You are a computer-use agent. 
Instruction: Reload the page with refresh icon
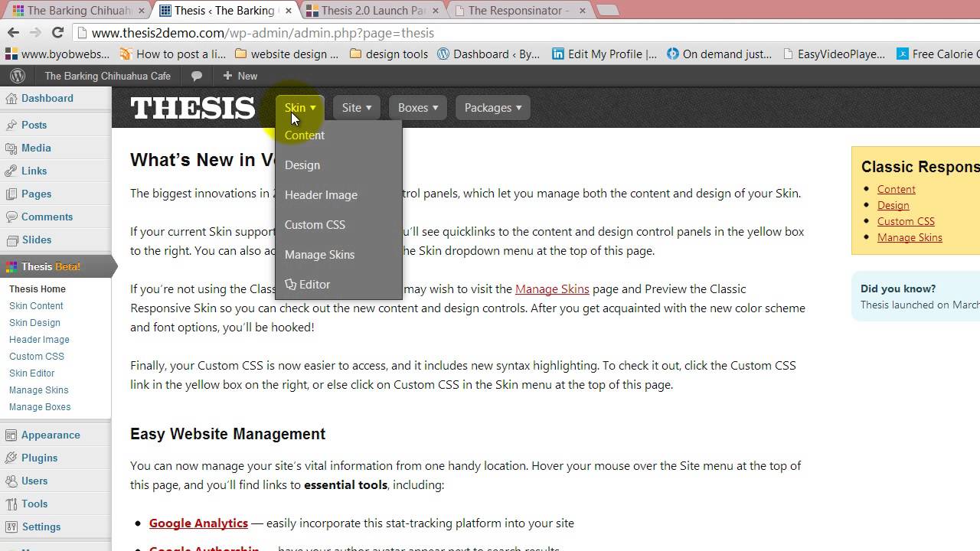pos(57,32)
